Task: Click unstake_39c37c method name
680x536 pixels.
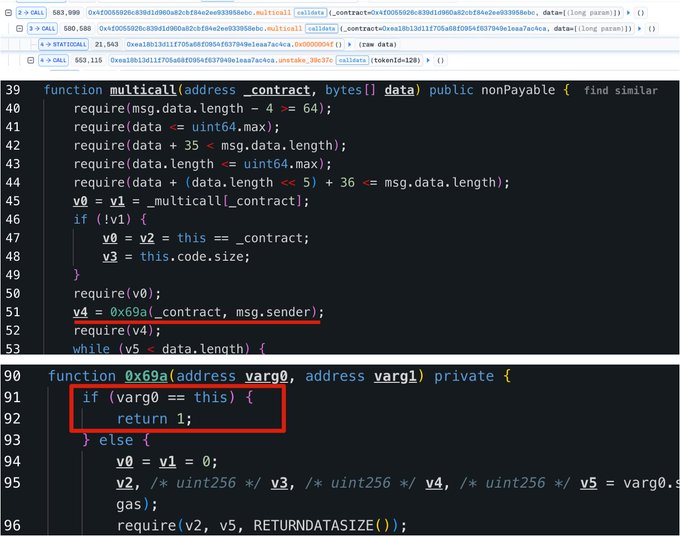Action: pyautogui.click(x=305, y=60)
